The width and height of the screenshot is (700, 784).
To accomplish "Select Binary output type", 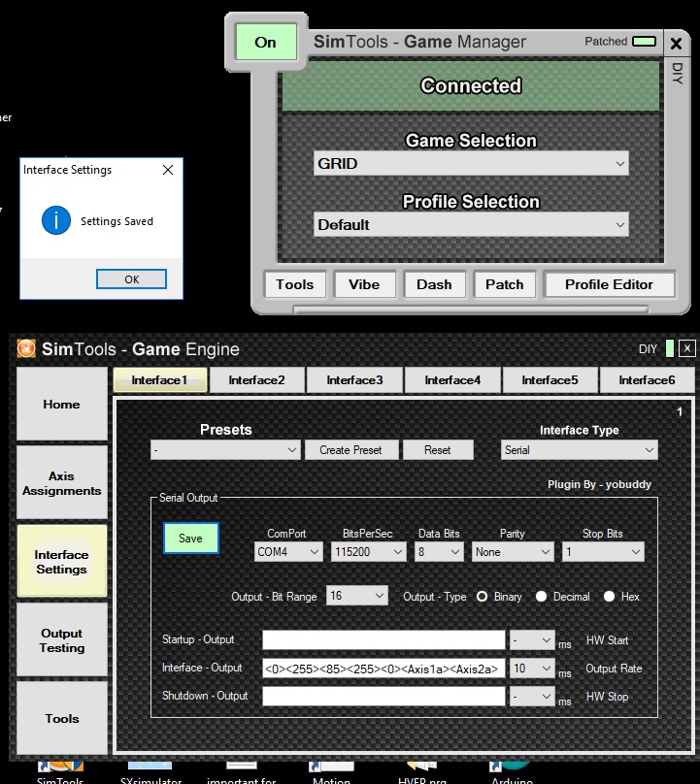I will (482, 597).
